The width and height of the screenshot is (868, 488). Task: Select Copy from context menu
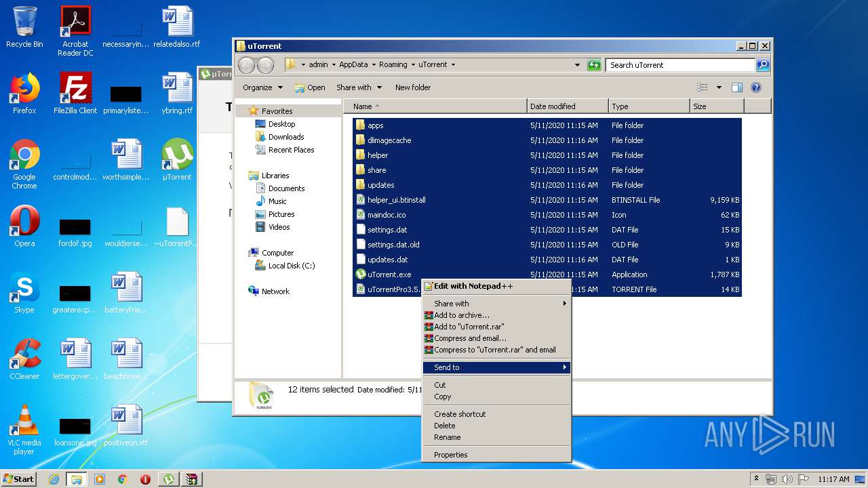coord(496,396)
